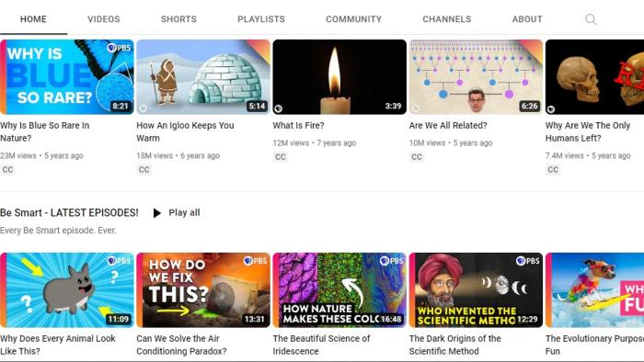Viewport: 644px width, 362px height.
Task: Open title The Beautiful Science of Iridescence
Action: click(322, 345)
